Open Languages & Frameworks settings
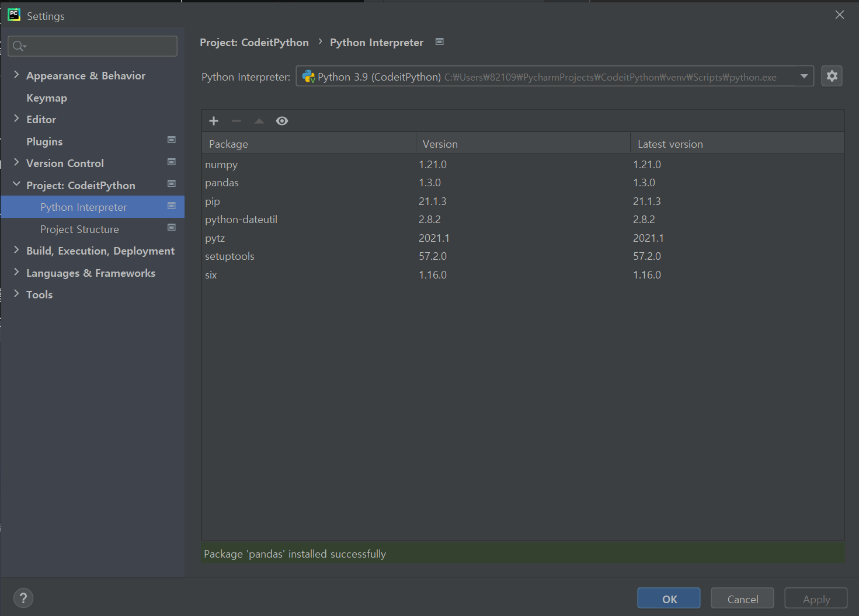This screenshot has width=859, height=616. tap(91, 273)
